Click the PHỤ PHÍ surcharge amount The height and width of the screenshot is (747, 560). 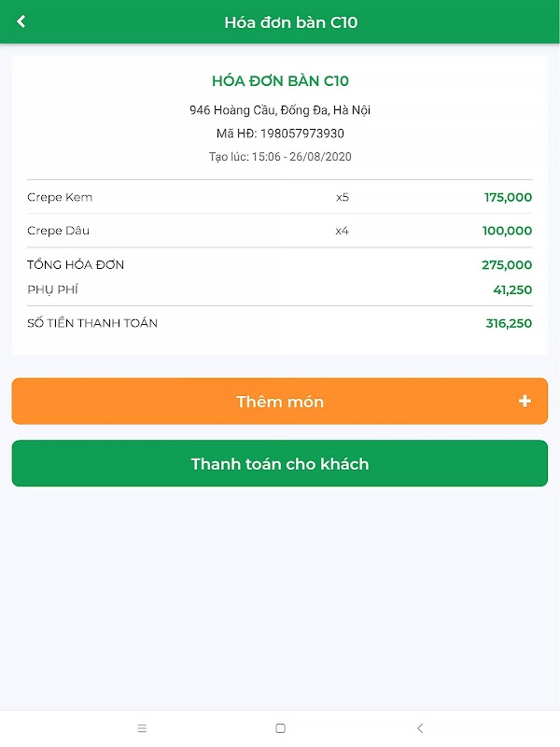click(512, 290)
